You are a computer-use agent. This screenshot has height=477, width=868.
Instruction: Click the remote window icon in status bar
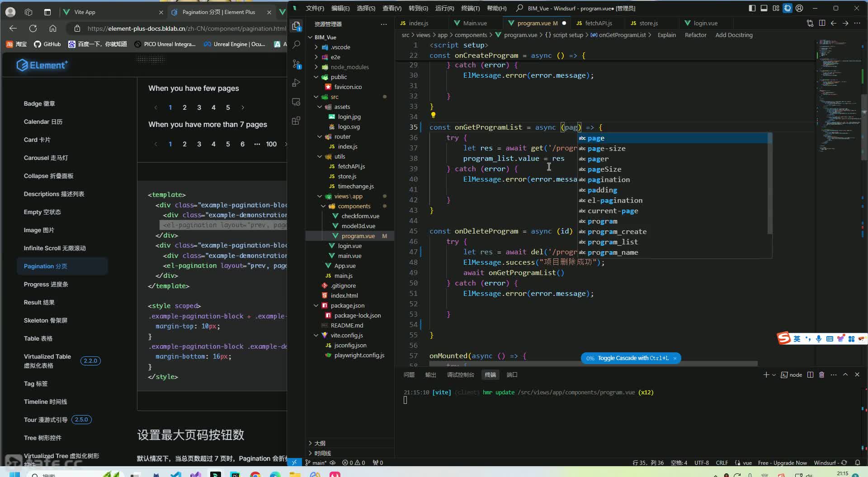point(294,463)
